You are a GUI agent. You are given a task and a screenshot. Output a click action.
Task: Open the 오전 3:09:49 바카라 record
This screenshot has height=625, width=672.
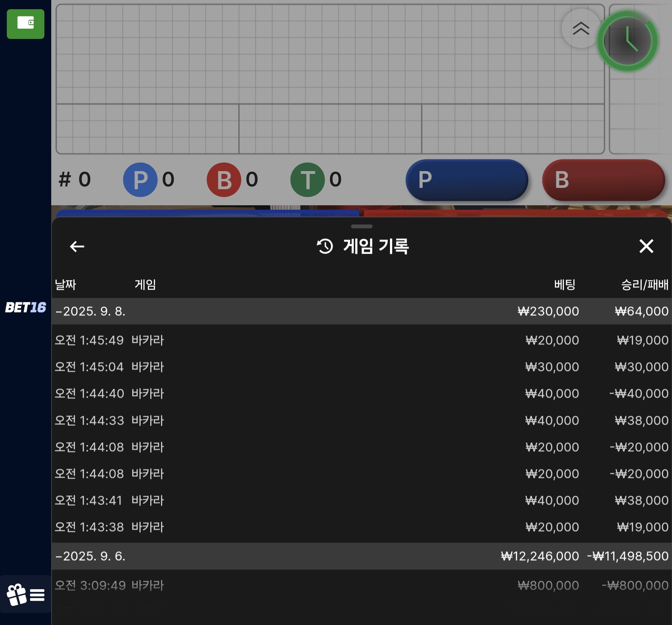[362, 585]
